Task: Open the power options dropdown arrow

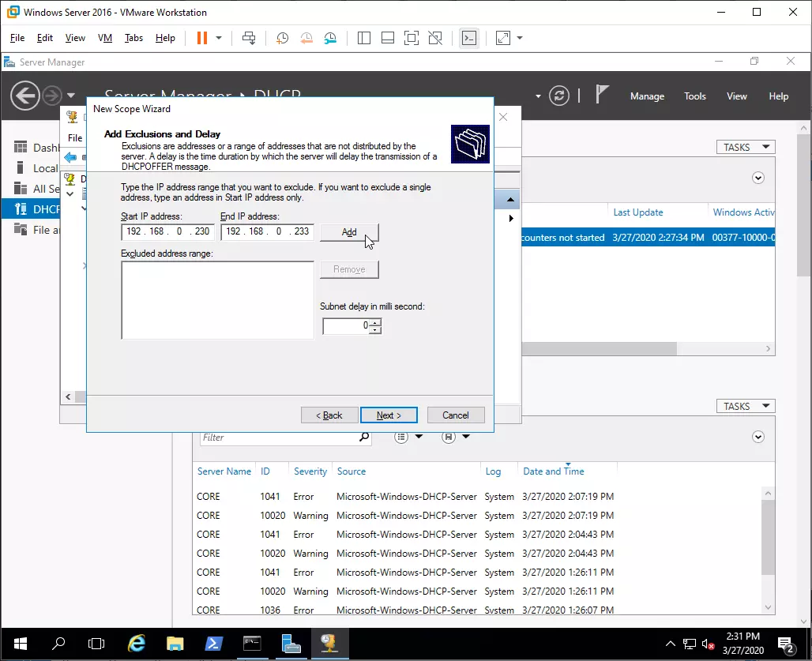Action: pos(219,38)
